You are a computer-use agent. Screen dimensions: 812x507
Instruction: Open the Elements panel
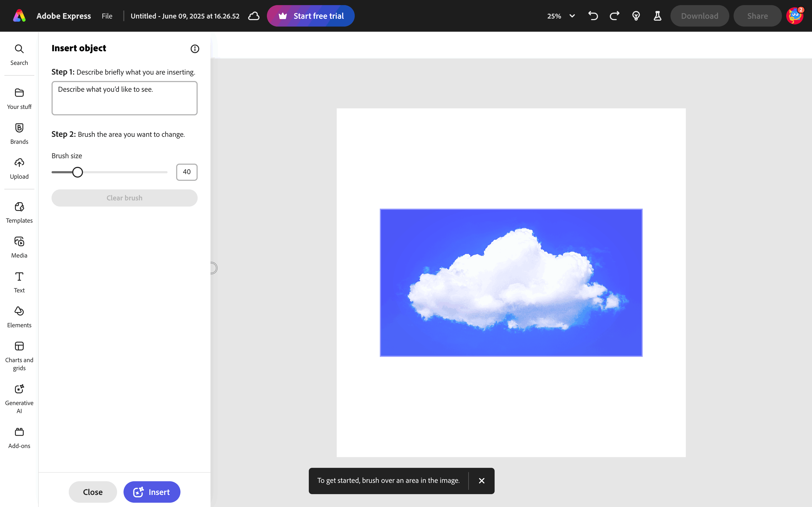click(19, 317)
